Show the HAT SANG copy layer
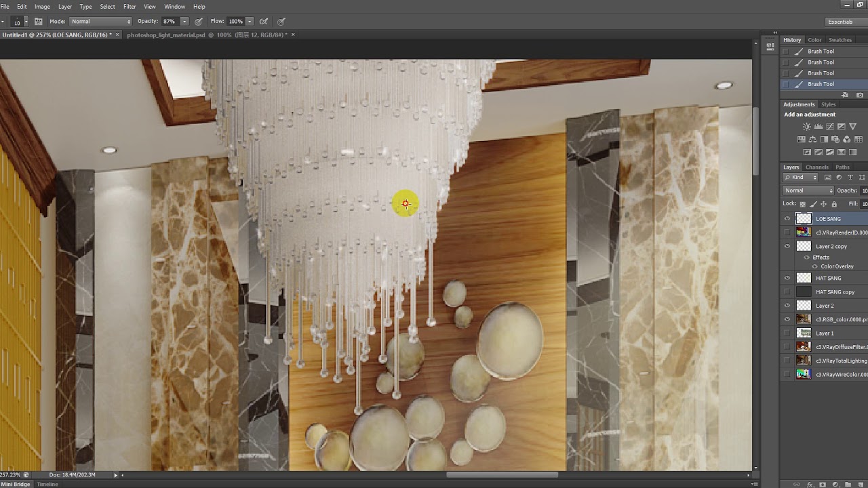 click(x=787, y=292)
